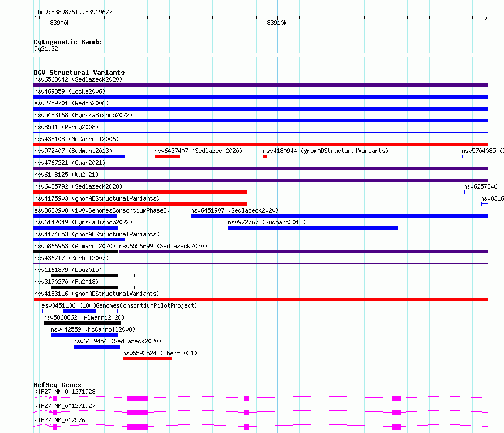Click the esv3620908 (1000GenomesConsortiumPhase3) label
This screenshot has height=433, width=504.
102,210
